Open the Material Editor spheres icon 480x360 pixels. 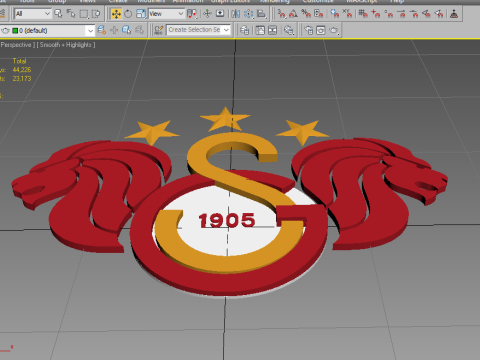pos(289,30)
